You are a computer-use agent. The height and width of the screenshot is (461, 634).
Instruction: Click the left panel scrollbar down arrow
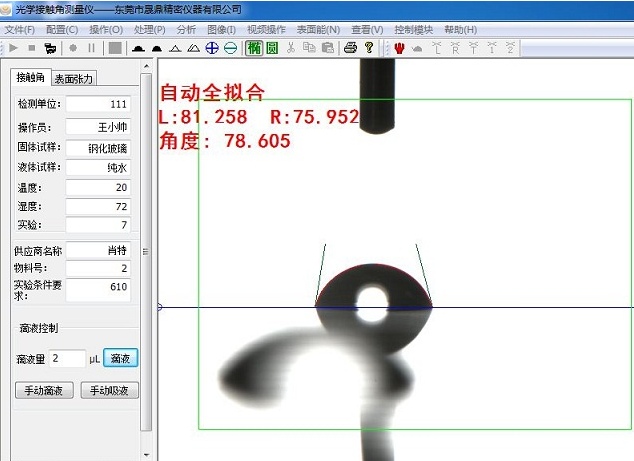[146, 455]
